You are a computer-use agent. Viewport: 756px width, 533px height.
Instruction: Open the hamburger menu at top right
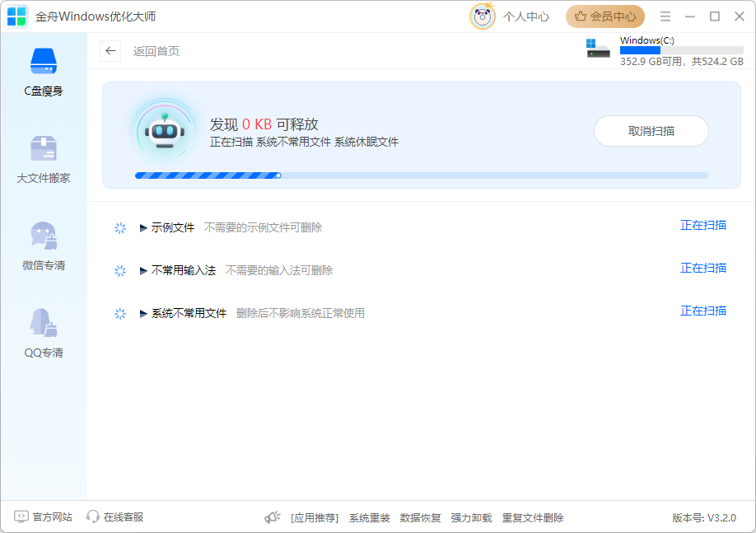pos(665,16)
